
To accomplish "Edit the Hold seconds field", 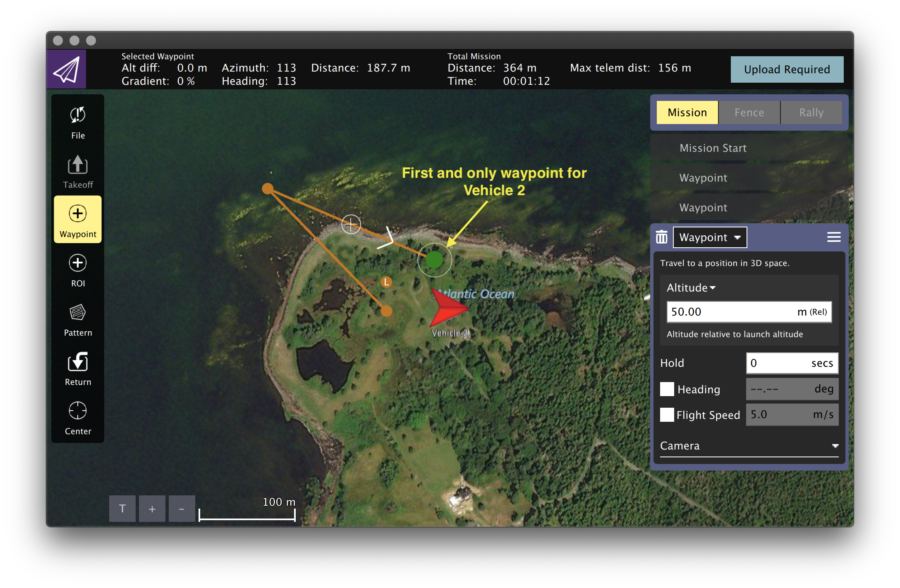I will point(792,363).
